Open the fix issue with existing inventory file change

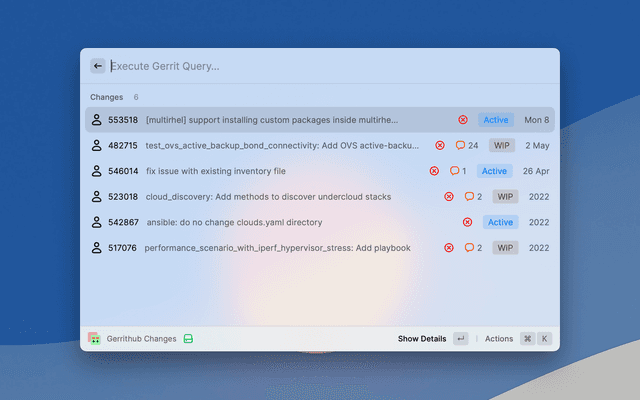216,171
